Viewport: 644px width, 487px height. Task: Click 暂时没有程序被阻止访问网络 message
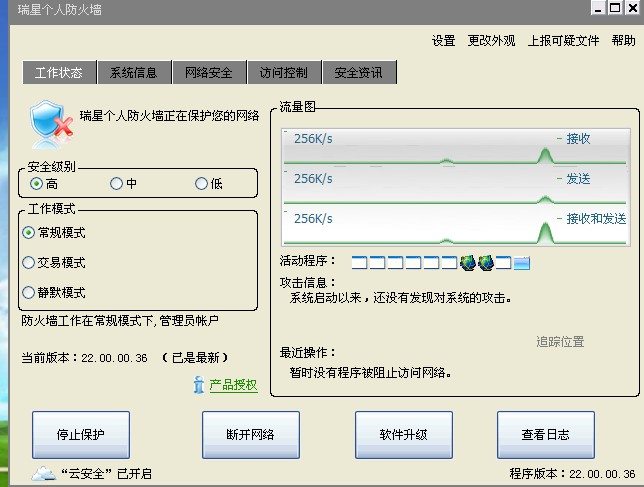pyautogui.click(x=371, y=372)
